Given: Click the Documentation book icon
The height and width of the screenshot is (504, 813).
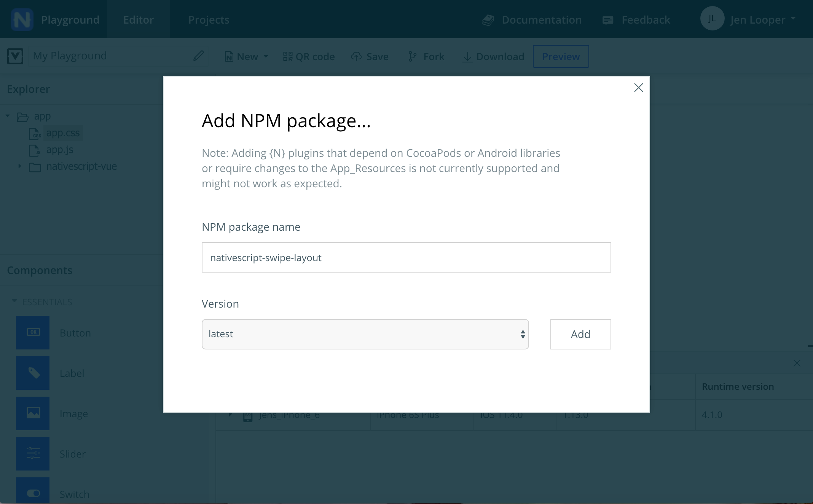Looking at the screenshot, I should tap(488, 20).
